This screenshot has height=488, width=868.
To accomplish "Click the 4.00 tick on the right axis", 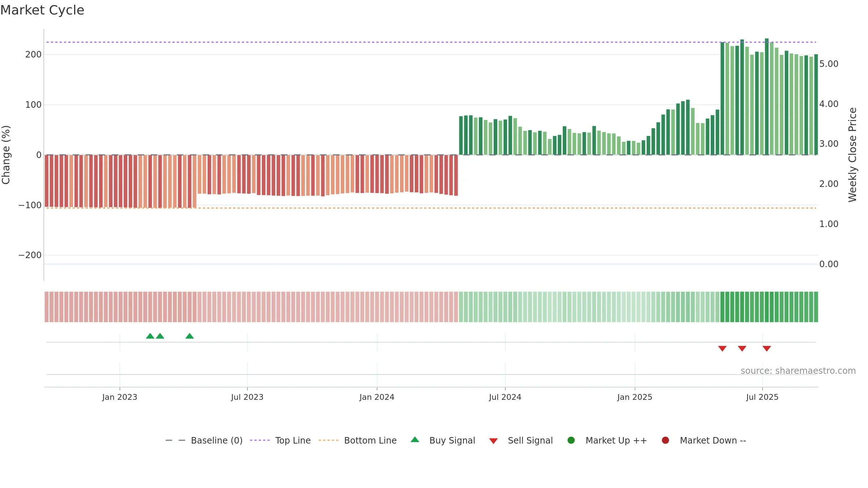I will coord(829,104).
